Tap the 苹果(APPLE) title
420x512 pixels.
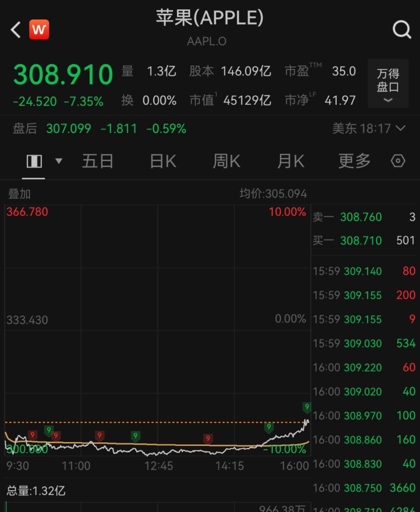click(210, 17)
